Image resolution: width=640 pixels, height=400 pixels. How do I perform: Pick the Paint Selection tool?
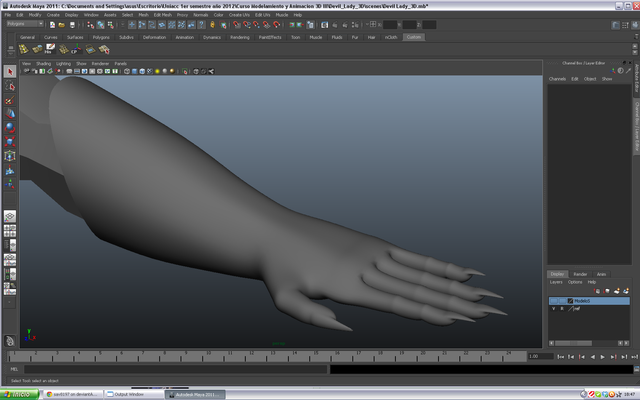[10, 100]
